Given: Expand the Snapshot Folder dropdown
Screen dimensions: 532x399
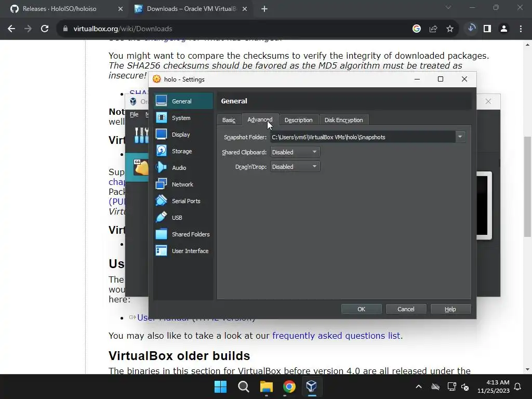Looking at the screenshot, I should point(460,137).
